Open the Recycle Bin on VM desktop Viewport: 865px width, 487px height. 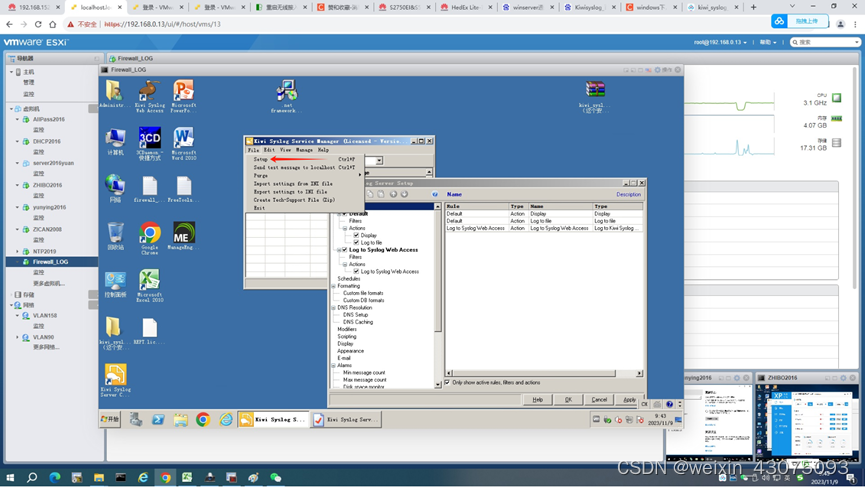[115, 236]
